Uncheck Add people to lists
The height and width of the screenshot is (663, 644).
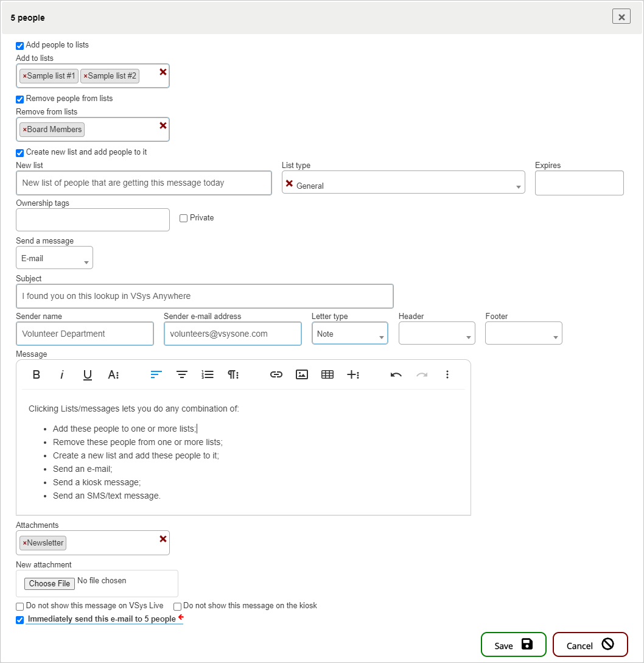(x=20, y=46)
